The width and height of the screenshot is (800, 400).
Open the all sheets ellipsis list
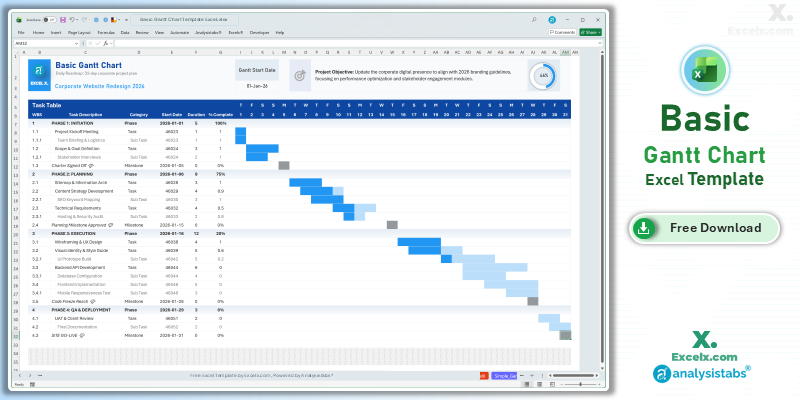coord(40,376)
